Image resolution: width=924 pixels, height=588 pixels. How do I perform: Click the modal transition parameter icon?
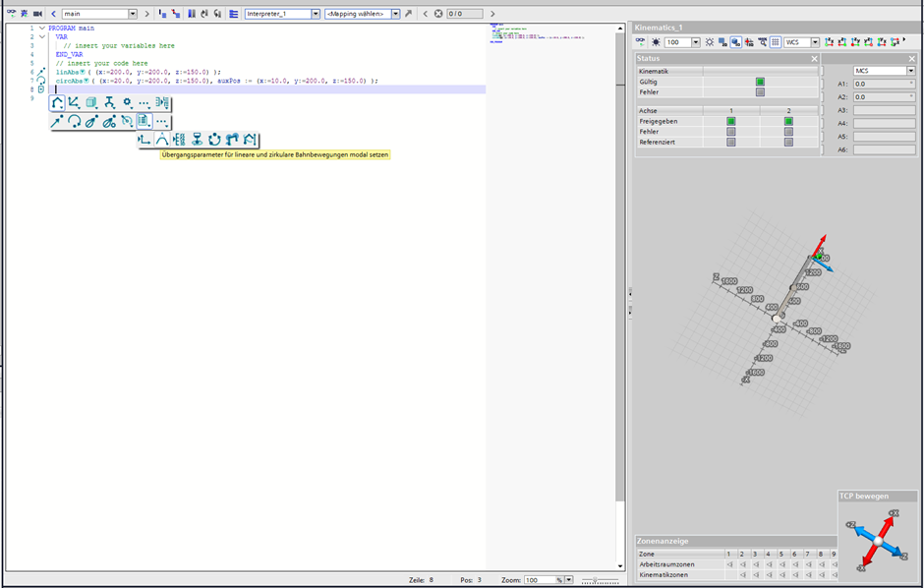tap(162, 141)
